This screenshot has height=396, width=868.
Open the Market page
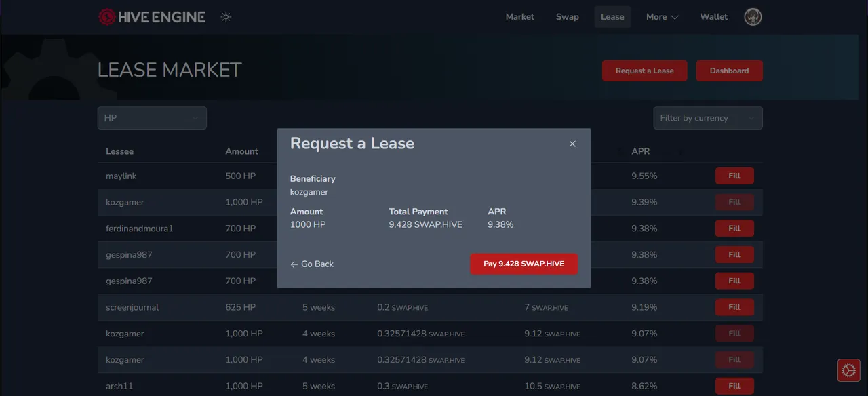click(x=520, y=17)
